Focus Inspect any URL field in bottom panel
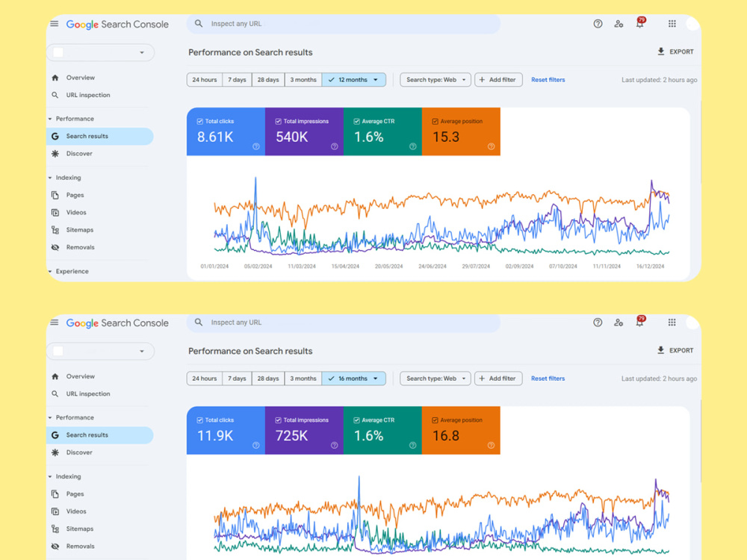The width and height of the screenshot is (747, 560). click(344, 323)
